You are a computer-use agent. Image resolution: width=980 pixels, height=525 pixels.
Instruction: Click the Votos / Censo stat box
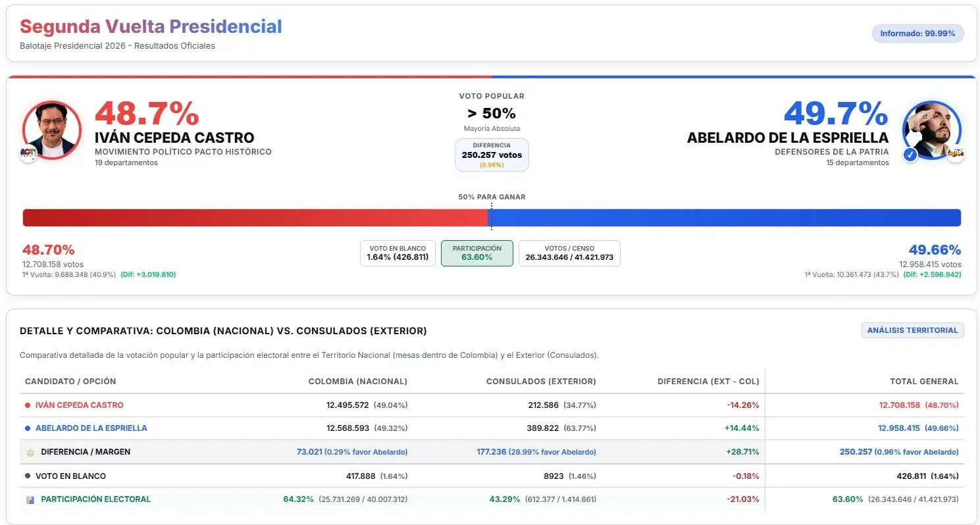[569, 253]
